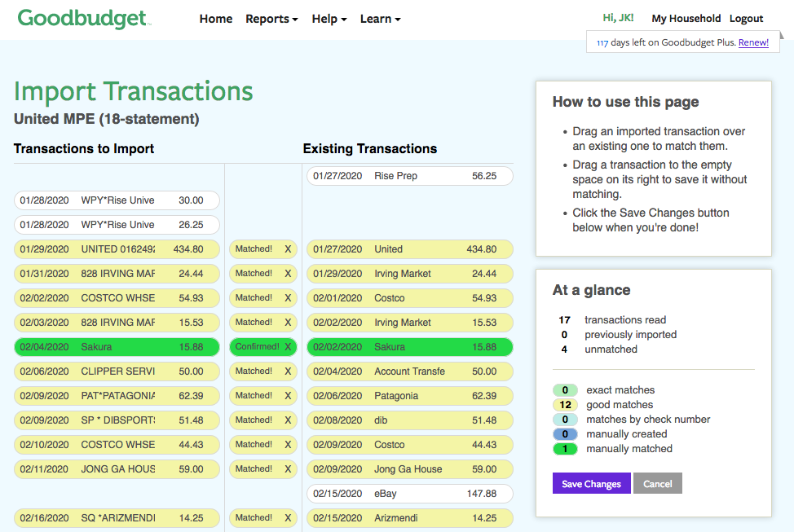Image resolution: width=794 pixels, height=532 pixels.
Task: Unmatch the CLIPPER SERVI 50.00 row
Action: click(288, 371)
